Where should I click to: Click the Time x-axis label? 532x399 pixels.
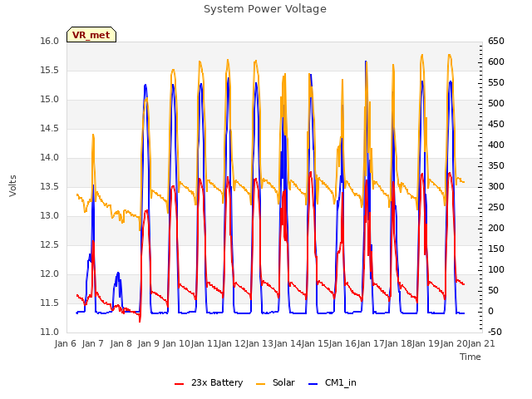[x=470, y=357]
